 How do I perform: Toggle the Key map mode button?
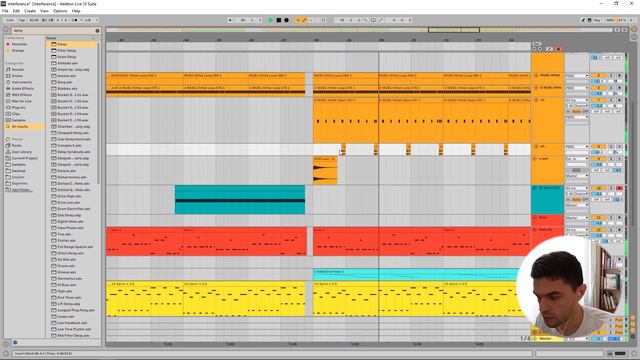(x=597, y=20)
